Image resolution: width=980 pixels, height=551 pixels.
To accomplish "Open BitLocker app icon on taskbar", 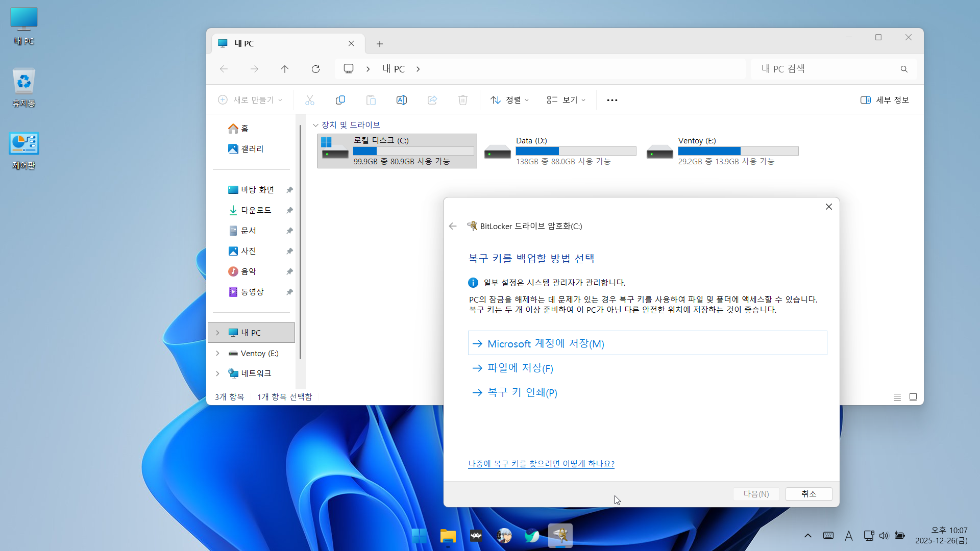I will pos(560,536).
